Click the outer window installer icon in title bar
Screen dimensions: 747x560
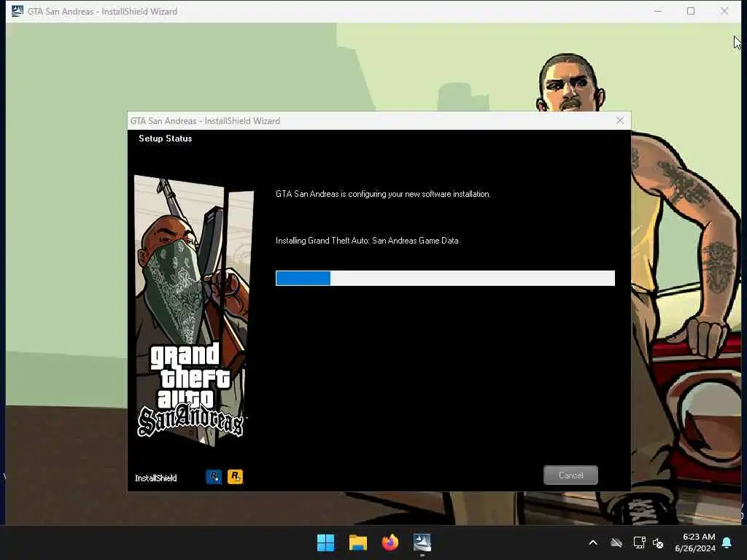click(18, 11)
